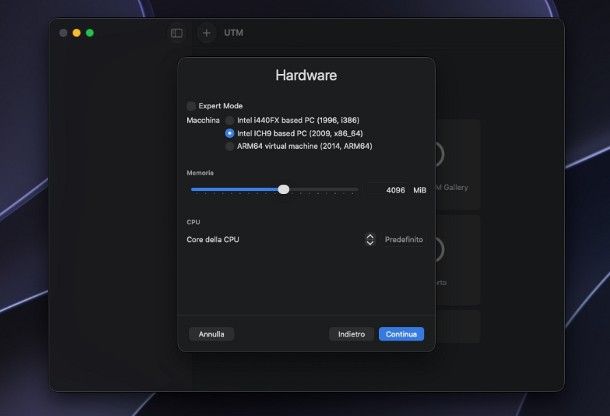Select Intel ICH9 based PC radio option
Screen dimensions: 610x416
[x=230, y=133]
